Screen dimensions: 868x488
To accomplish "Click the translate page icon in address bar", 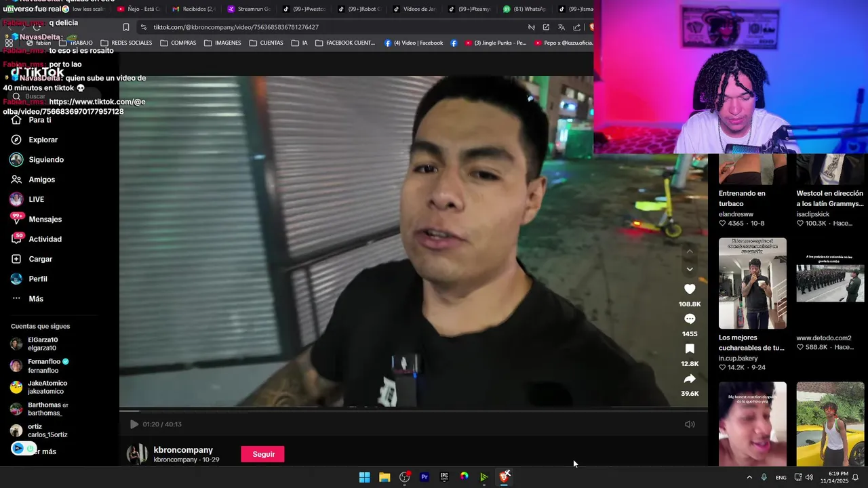I will point(561,27).
